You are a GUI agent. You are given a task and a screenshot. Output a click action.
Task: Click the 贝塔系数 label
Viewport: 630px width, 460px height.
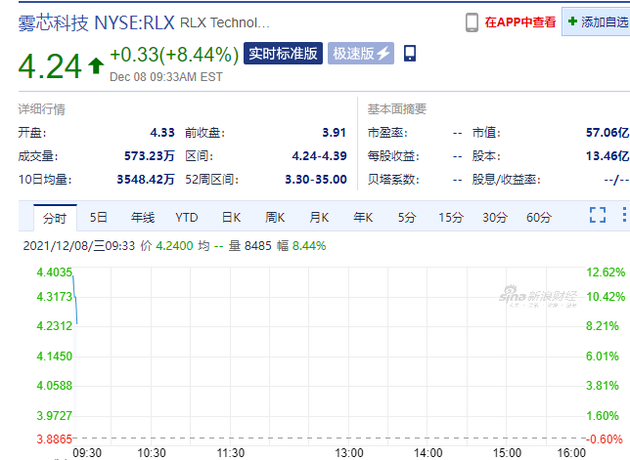tap(393, 179)
